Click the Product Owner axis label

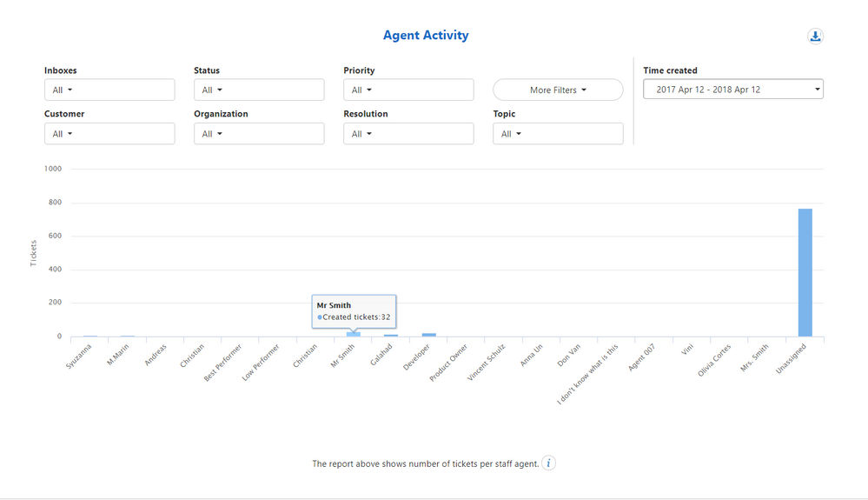click(448, 363)
